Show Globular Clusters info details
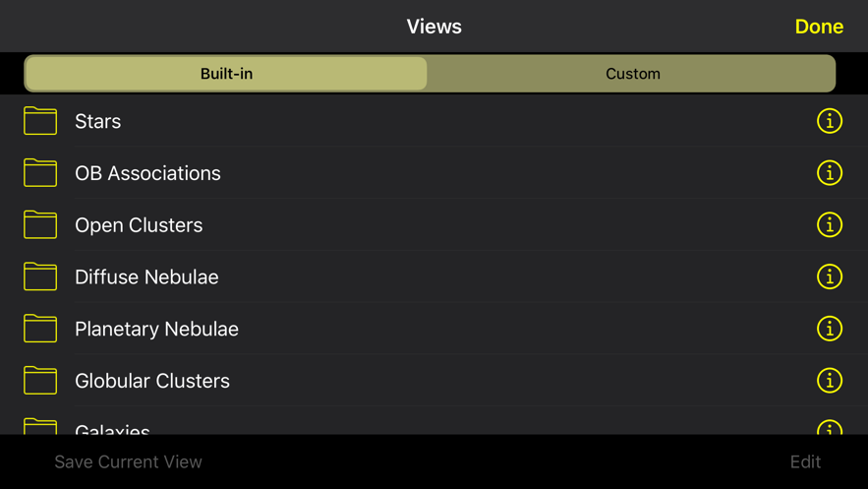This screenshot has height=489, width=868. coord(830,381)
